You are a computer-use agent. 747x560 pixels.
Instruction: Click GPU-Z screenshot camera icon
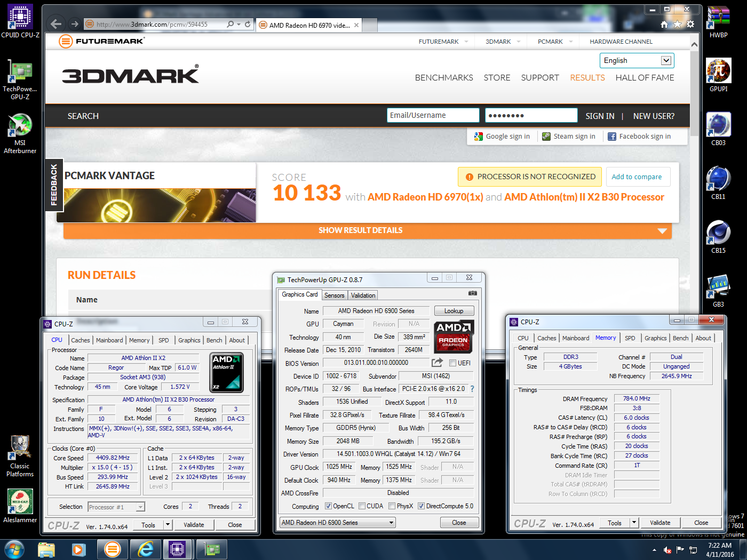click(x=472, y=293)
